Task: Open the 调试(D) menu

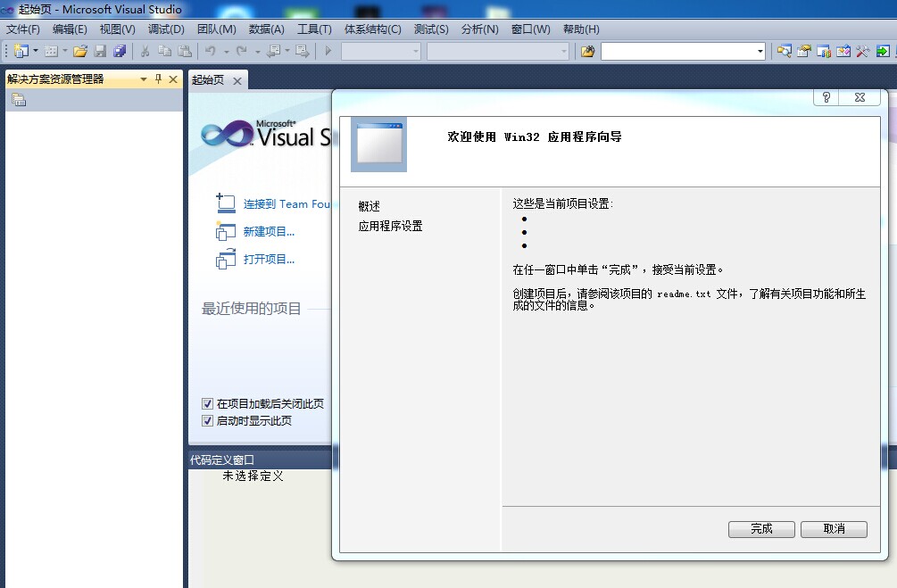Action: point(167,29)
